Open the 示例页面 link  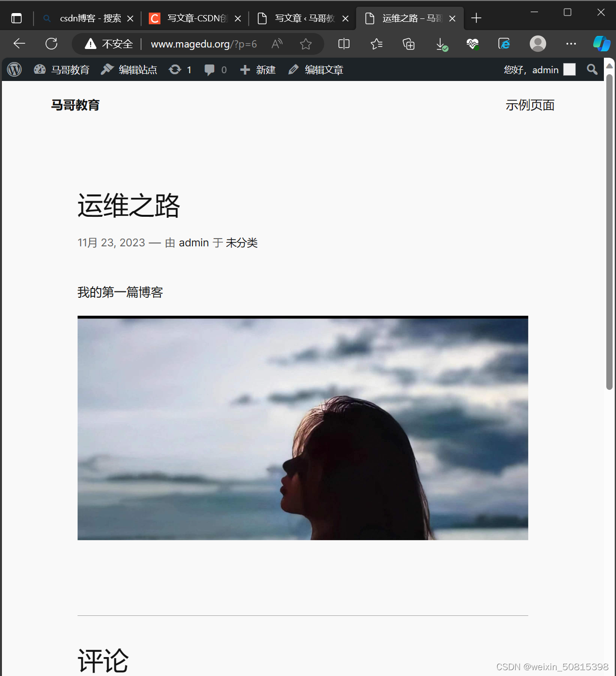(530, 105)
